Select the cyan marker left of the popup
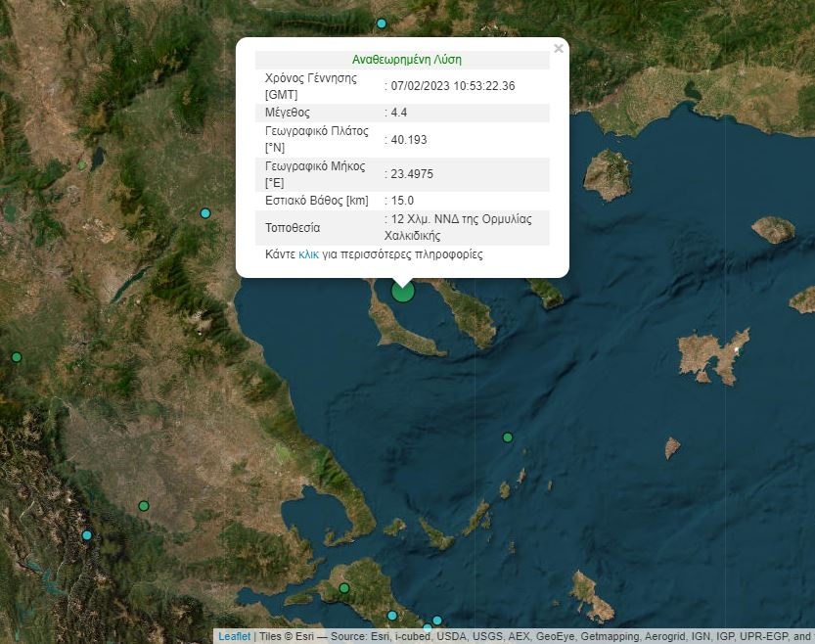 click(x=205, y=213)
